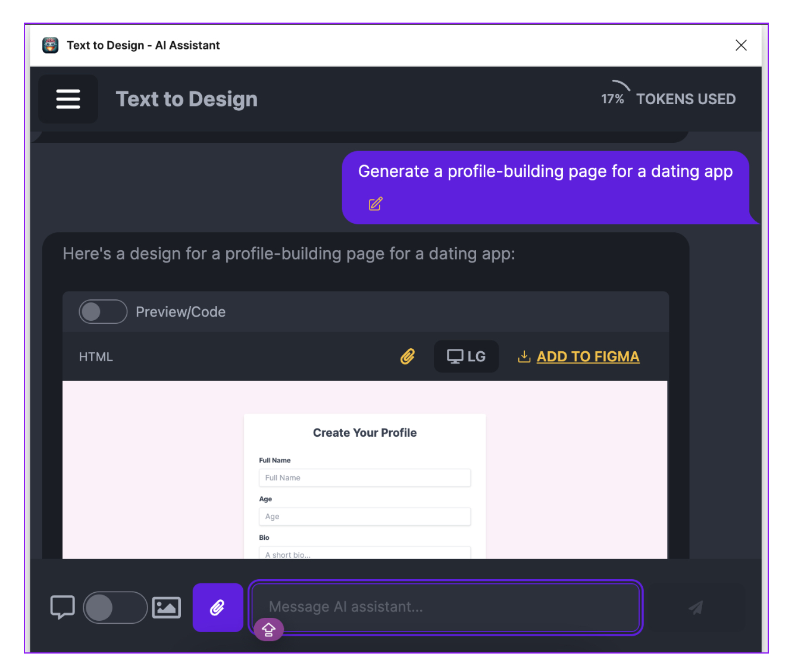801x672 pixels.
Task: Open the chat feedback icon at bottom left
Action: (62, 608)
